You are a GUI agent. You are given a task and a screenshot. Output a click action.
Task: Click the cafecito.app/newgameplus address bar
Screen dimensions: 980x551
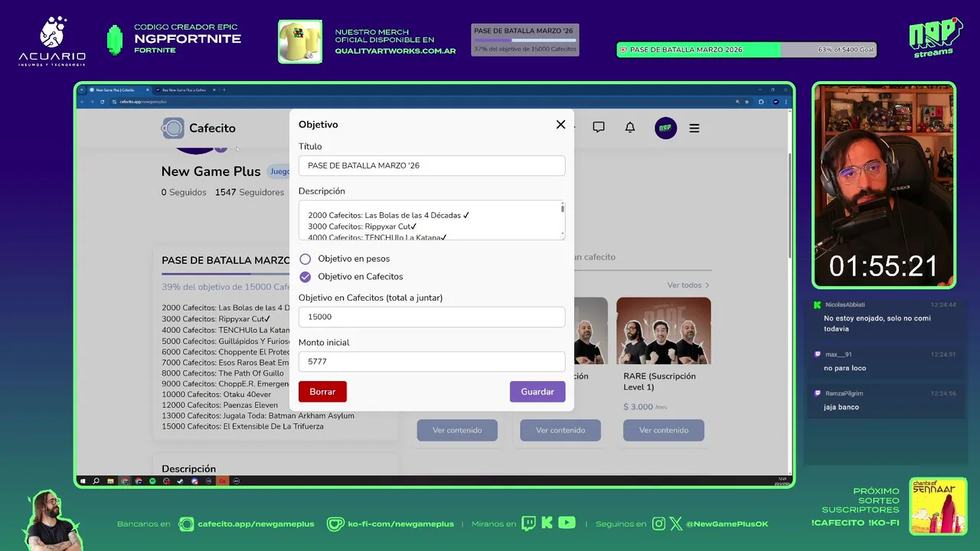[421, 101]
